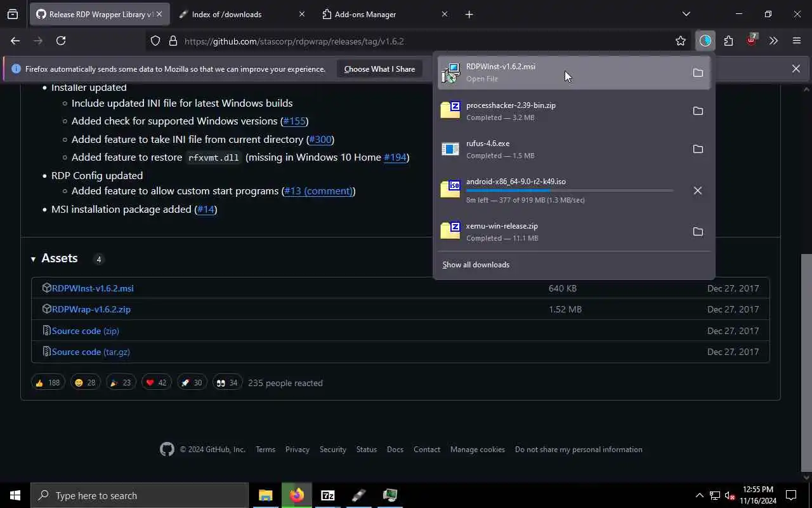Image resolution: width=812 pixels, height=508 pixels.
Task: Close the Release RDP Wrapper tab
Action: tap(159, 14)
